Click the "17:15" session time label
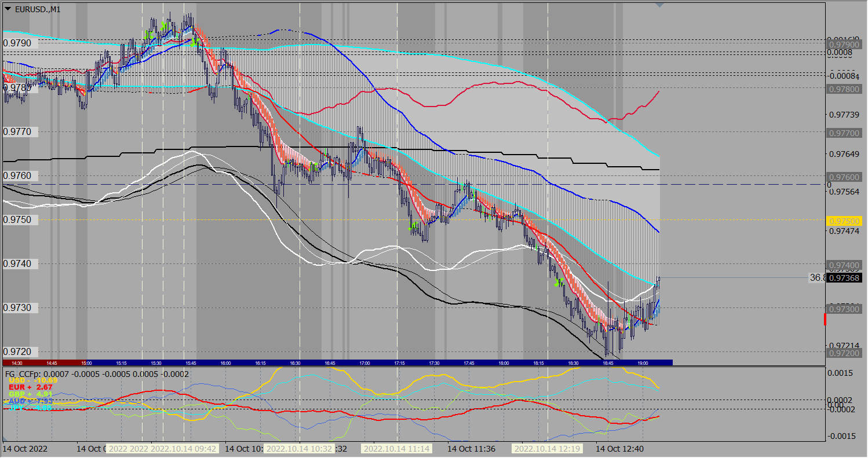This screenshot has height=458, width=868. [399, 363]
